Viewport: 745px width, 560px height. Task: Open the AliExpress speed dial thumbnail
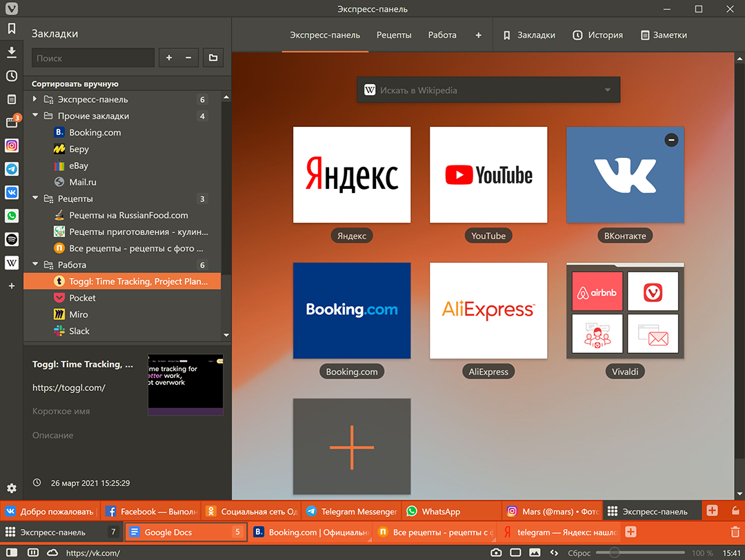[x=488, y=310]
